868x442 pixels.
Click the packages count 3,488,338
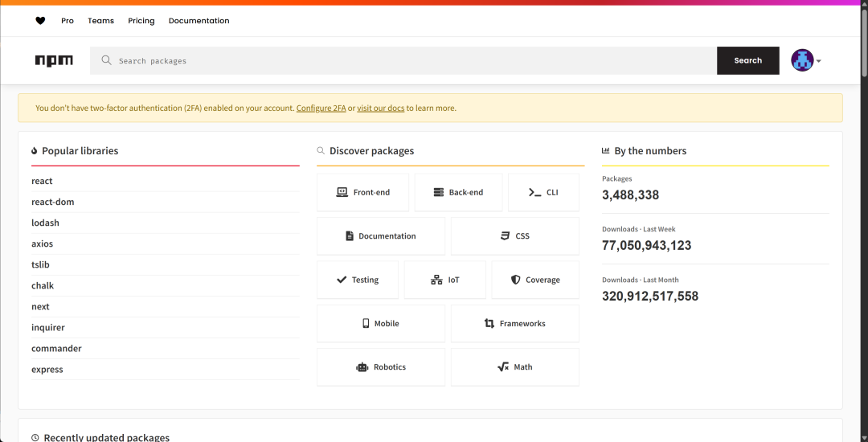pos(631,194)
